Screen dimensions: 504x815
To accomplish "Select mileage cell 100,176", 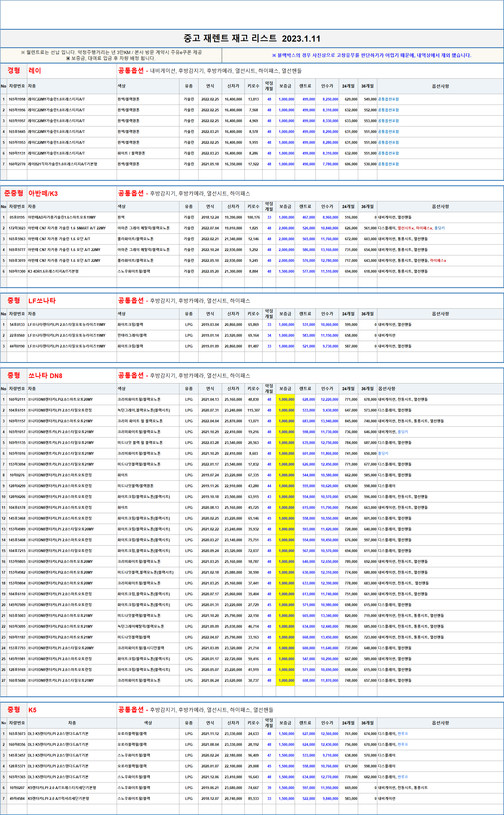I will 253,218.
